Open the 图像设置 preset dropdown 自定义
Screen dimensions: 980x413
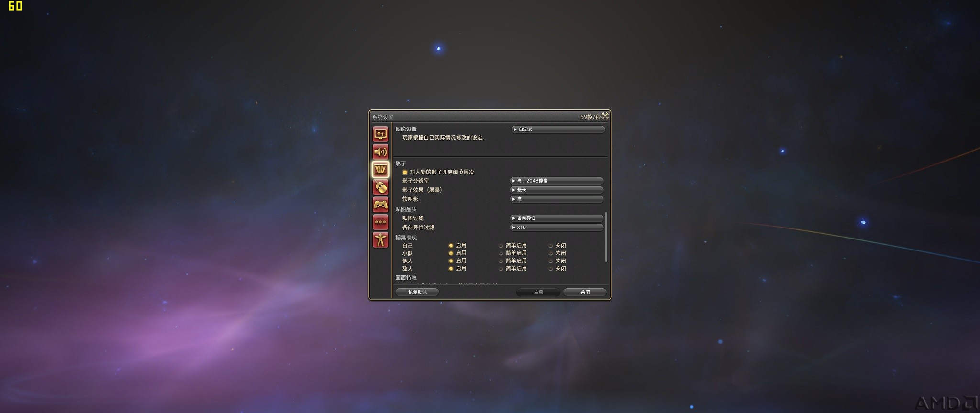click(x=558, y=130)
